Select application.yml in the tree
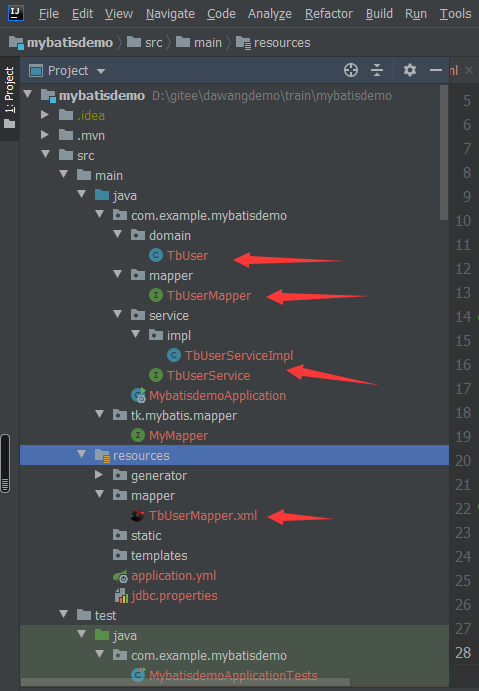Viewport: 479px width, 691px height. [174, 576]
